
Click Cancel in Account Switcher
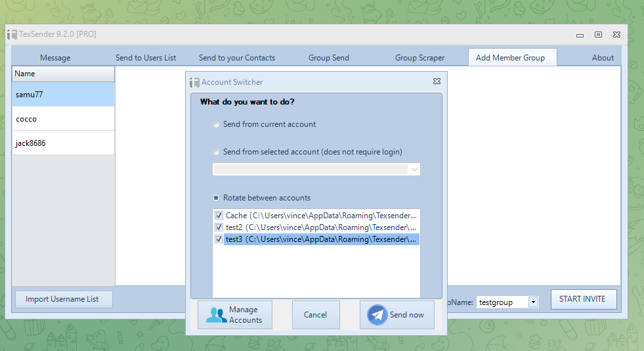pyautogui.click(x=316, y=315)
